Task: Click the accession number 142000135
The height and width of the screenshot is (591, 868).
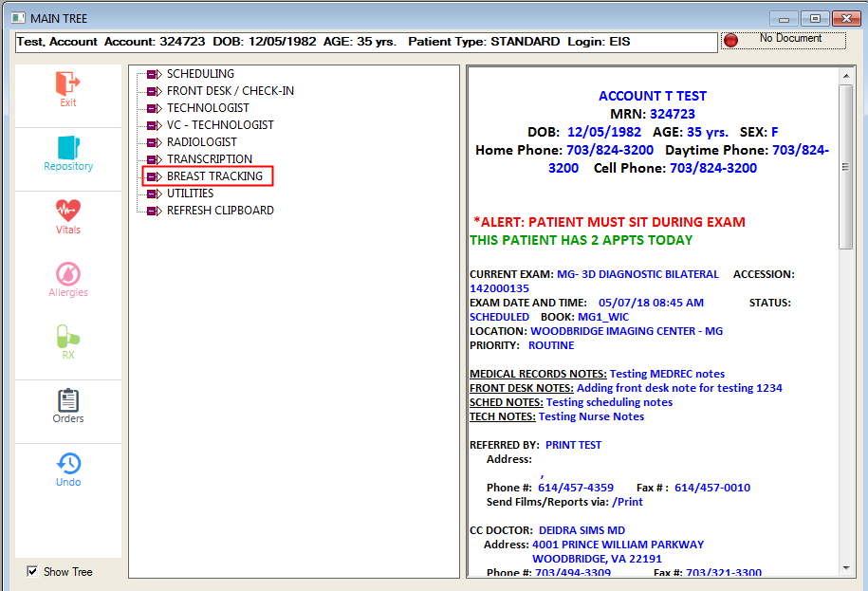Action: click(x=499, y=288)
